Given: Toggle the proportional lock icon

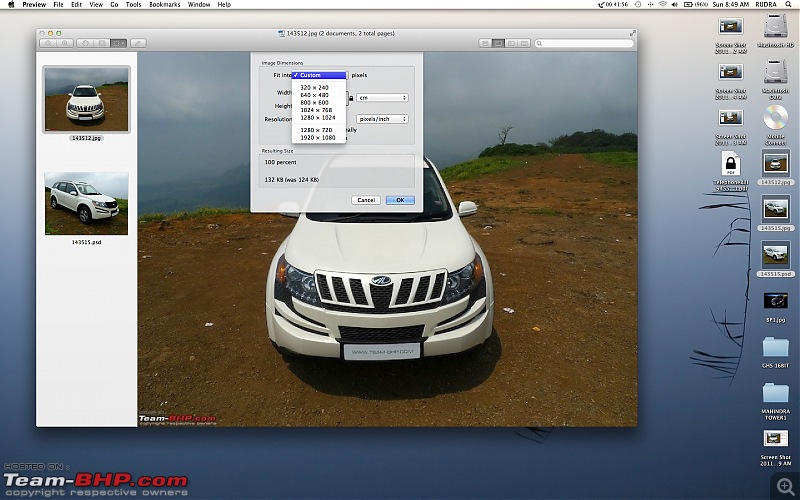Looking at the screenshot, I should point(351,98).
